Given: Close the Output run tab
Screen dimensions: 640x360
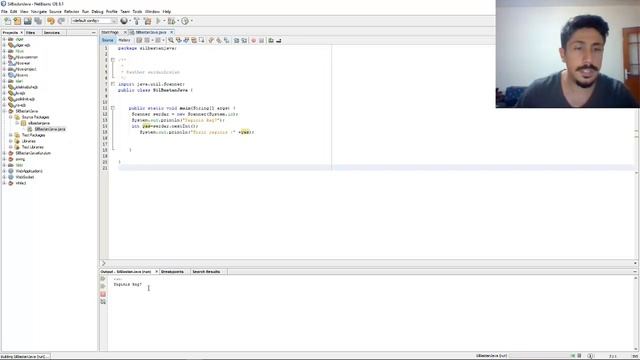Looking at the screenshot, I should tap(156, 271).
